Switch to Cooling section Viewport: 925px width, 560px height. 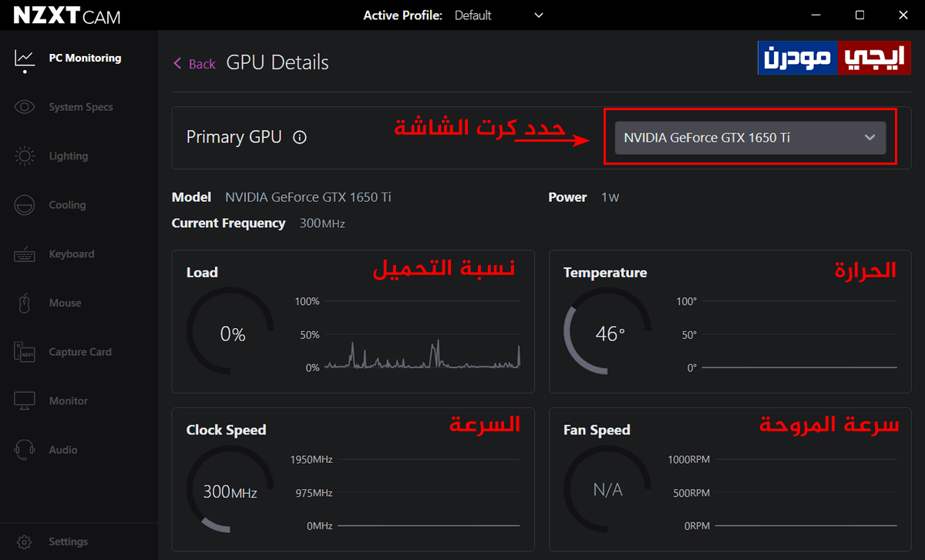[67, 205]
